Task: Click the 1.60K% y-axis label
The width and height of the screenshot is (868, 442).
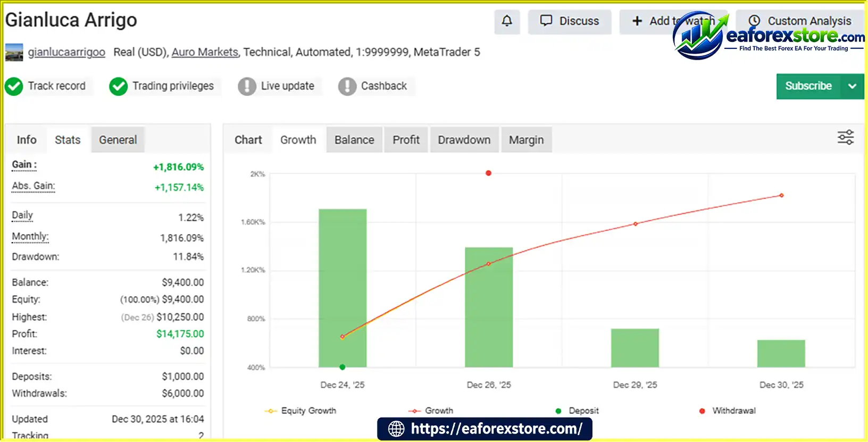Action: point(253,222)
